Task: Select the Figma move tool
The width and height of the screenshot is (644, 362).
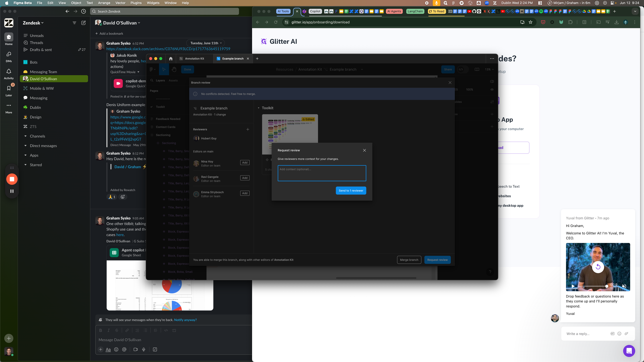Action: 164,70
